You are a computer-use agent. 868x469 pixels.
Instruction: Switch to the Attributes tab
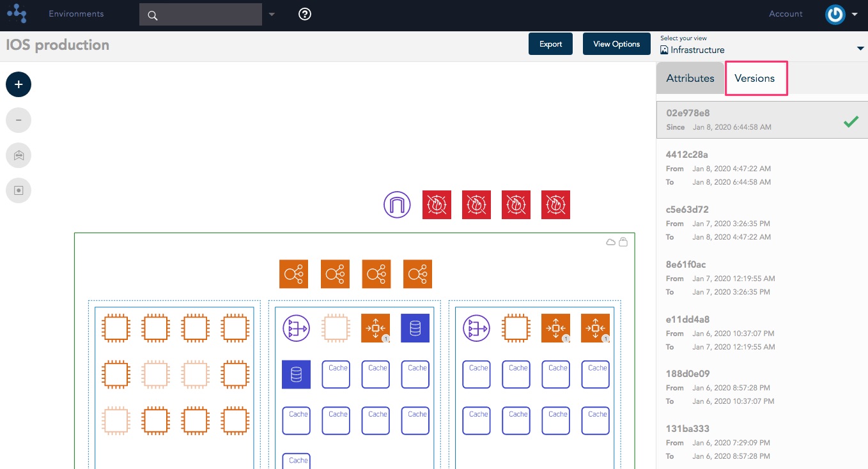coord(690,79)
